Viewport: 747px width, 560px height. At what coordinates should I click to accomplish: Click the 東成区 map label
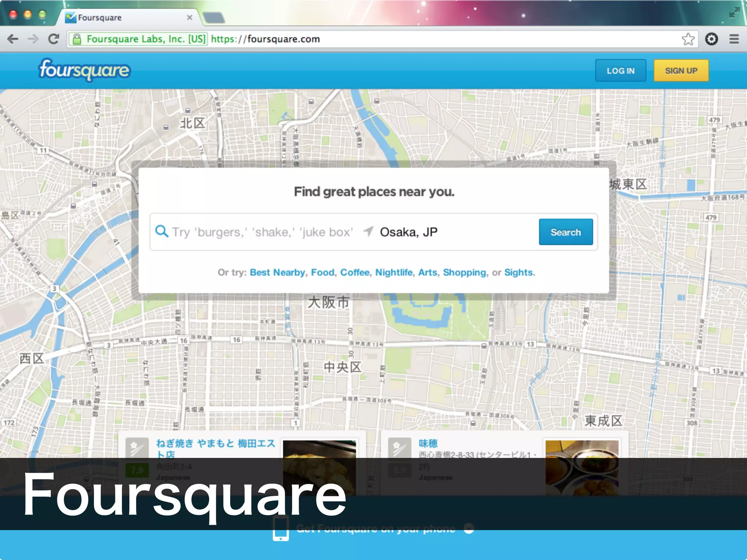[x=604, y=421]
